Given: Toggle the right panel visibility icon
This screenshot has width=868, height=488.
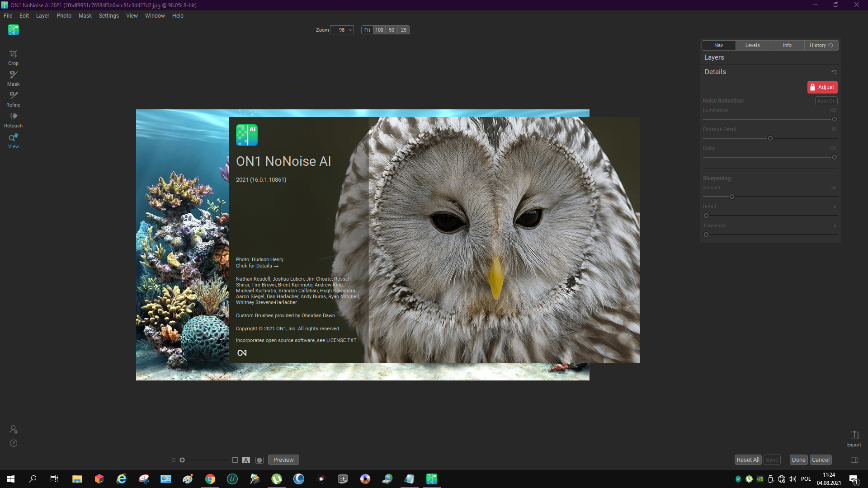Looking at the screenshot, I should coord(854,460).
